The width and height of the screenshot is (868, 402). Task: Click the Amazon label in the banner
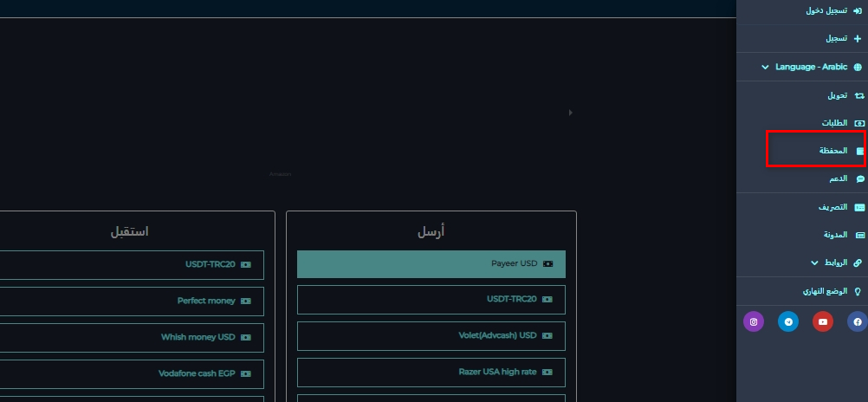[x=280, y=174]
